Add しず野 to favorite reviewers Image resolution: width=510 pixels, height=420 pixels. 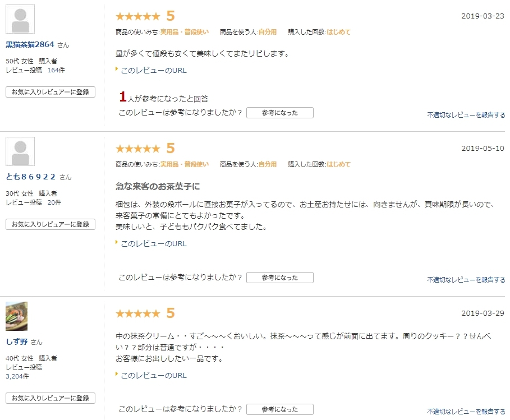pyautogui.click(x=50, y=398)
